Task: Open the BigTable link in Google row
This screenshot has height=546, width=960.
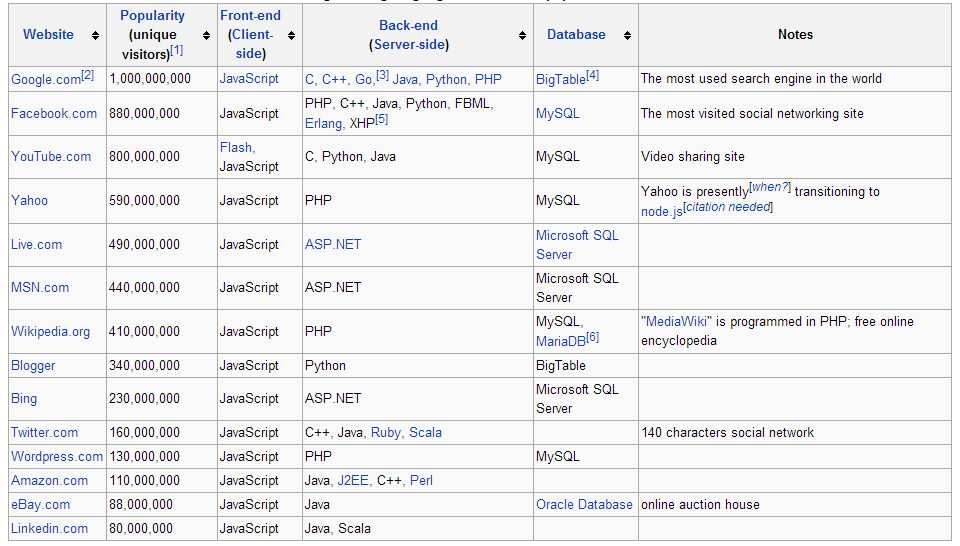Action: coord(561,80)
